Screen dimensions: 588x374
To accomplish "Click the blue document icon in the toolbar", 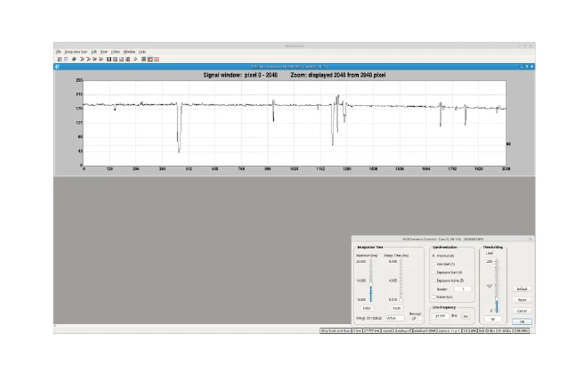I will click(66, 59).
